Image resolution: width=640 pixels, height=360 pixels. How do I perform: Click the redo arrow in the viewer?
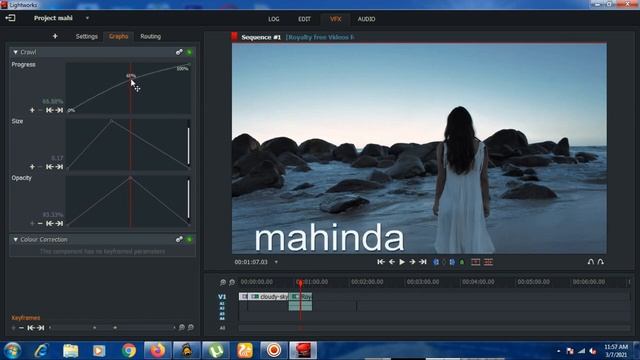click(x=601, y=262)
